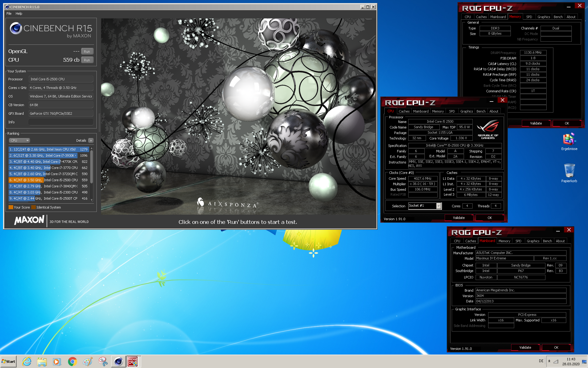Open About tab in Memory window
This screenshot has height=368, width=588.
(571, 17)
